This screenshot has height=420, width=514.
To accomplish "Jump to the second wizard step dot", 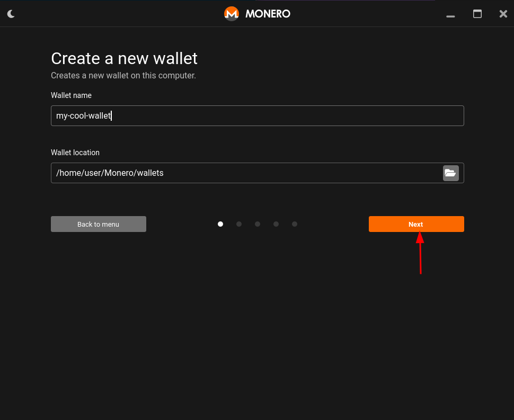I will [x=239, y=224].
